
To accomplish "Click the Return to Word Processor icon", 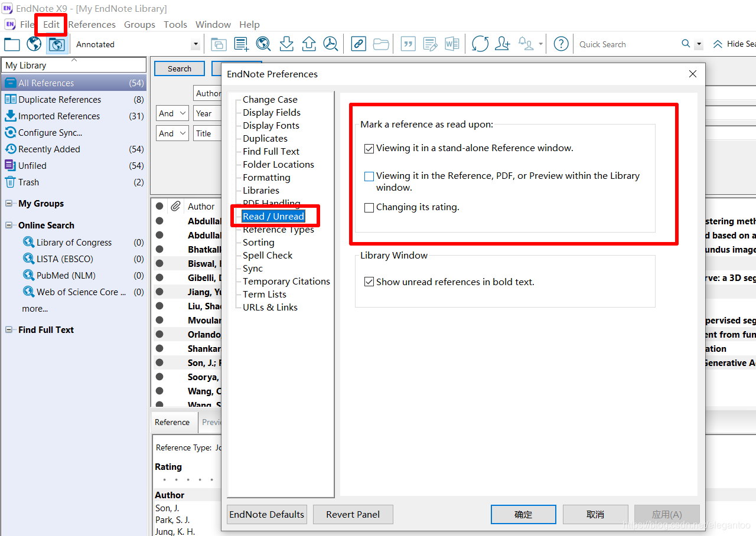I will pyautogui.click(x=452, y=44).
